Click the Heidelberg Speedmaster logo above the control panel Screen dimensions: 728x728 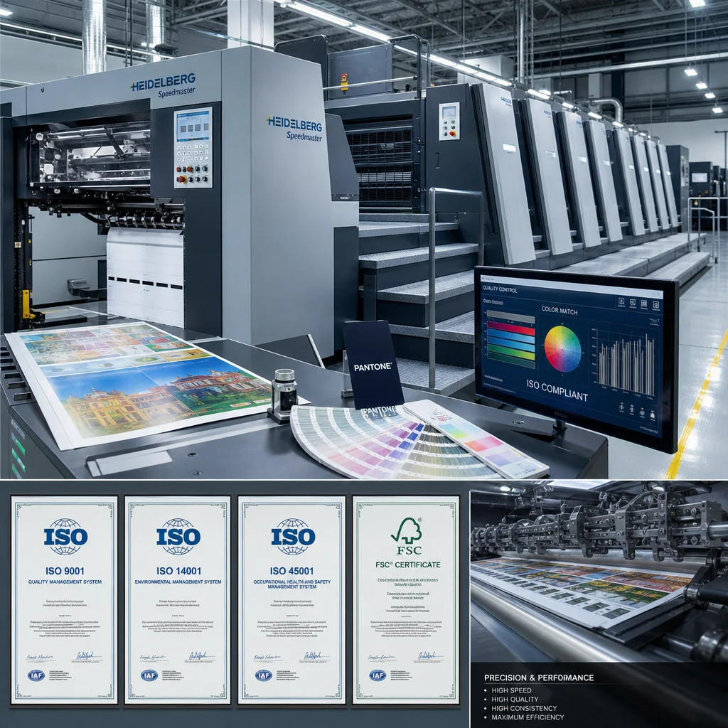(163, 85)
